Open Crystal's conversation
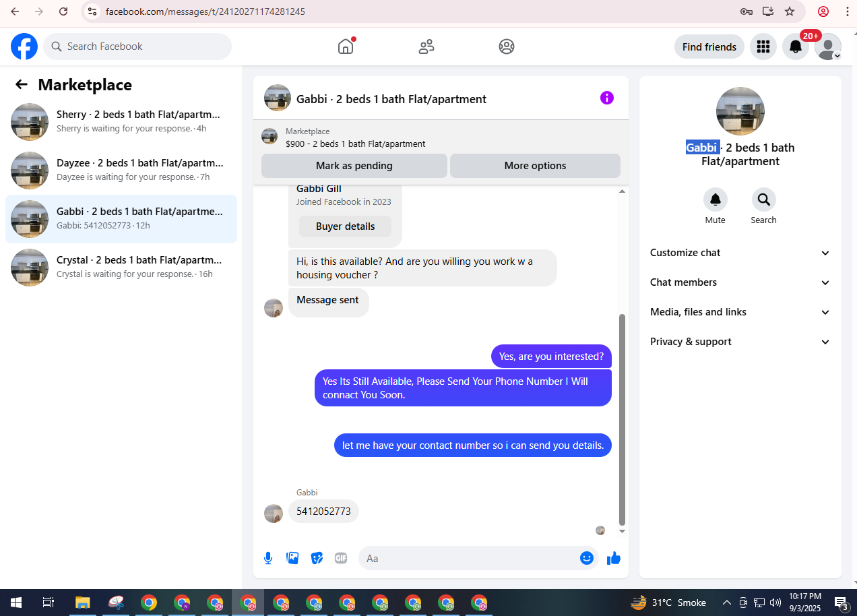The image size is (857, 616). pyautogui.click(x=121, y=268)
